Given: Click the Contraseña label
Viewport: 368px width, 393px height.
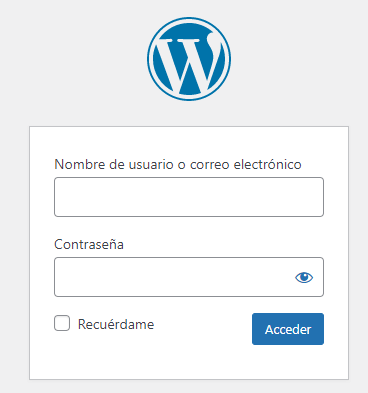Looking at the screenshot, I should point(89,245).
